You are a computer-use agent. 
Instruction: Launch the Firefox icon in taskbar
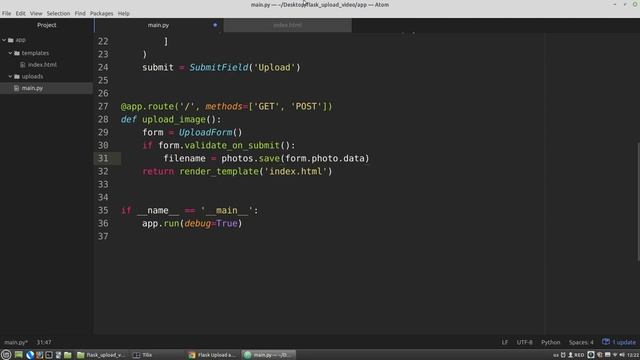(x=40, y=355)
